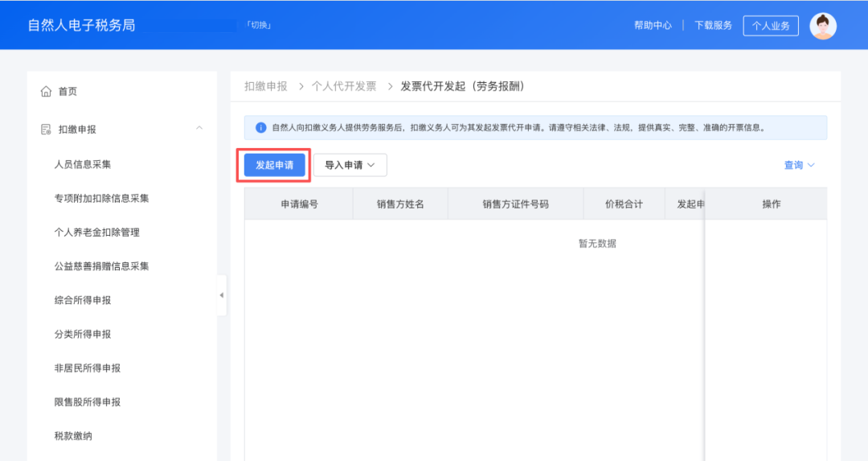
Task: Select 公益慈善捐赠信息采集 menu item
Action: tap(101, 266)
